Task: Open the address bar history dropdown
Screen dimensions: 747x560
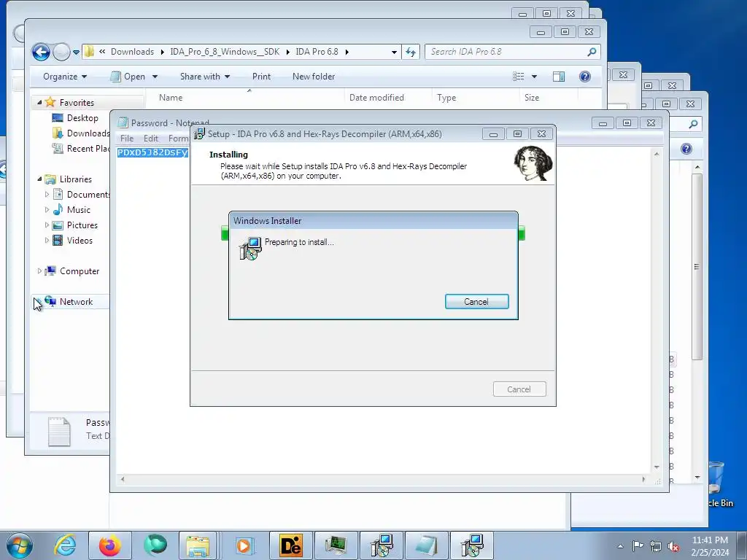Action: (394, 52)
